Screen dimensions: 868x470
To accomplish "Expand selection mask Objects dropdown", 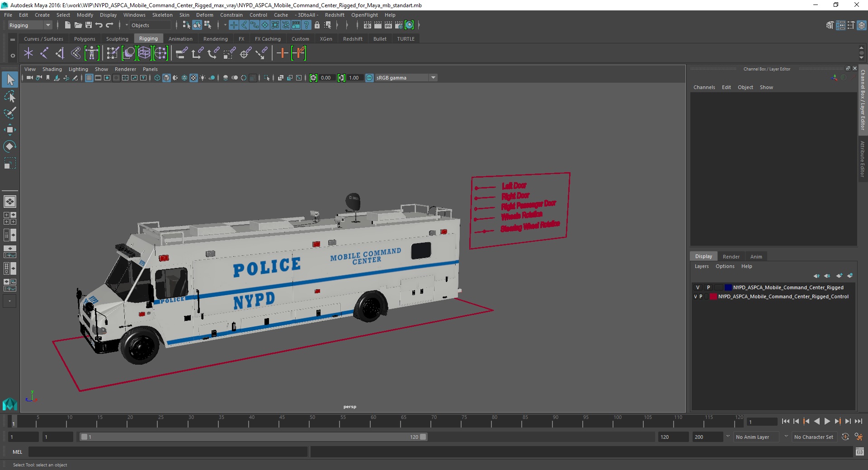I will 127,25.
